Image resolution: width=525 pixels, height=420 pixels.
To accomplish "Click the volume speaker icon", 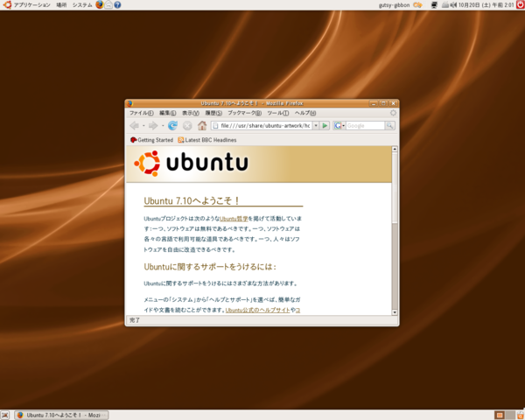I will (x=453, y=4).
